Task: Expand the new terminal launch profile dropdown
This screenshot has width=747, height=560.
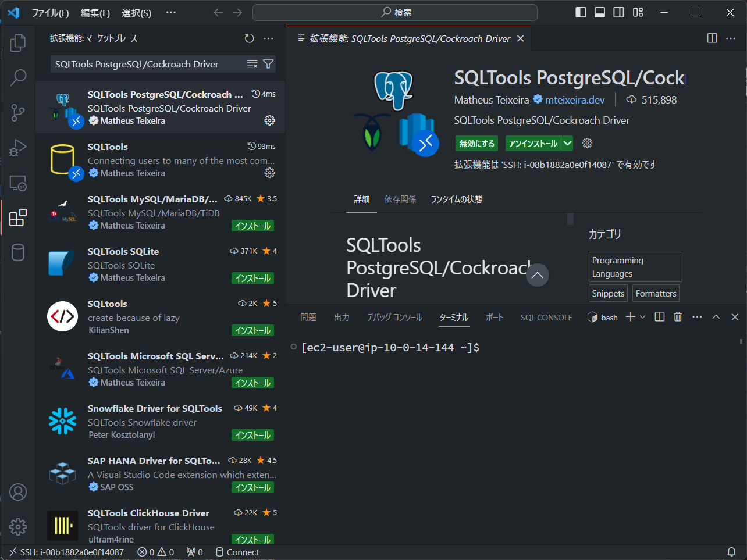Action: (x=643, y=317)
